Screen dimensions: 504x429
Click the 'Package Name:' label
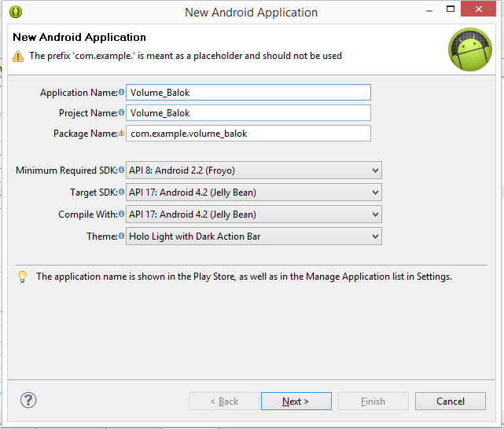point(86,134)
